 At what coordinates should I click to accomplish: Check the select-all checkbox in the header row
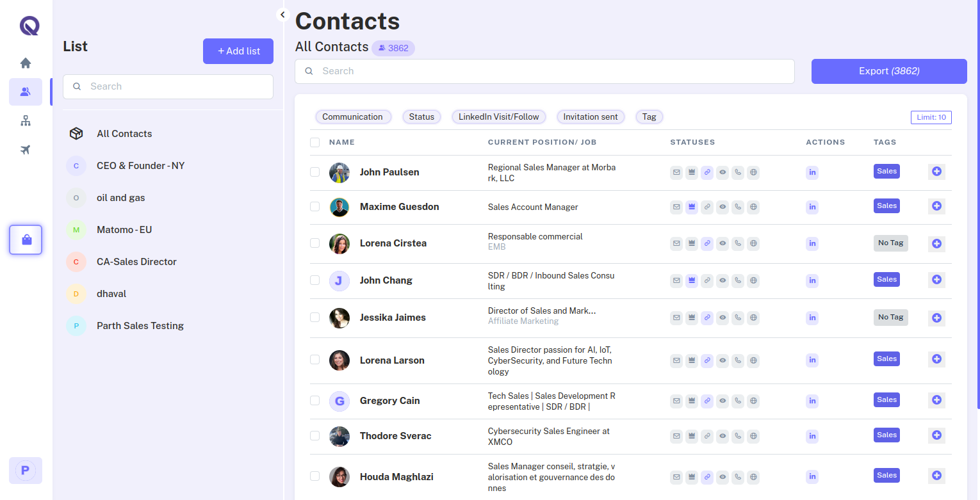pos(314,142)
